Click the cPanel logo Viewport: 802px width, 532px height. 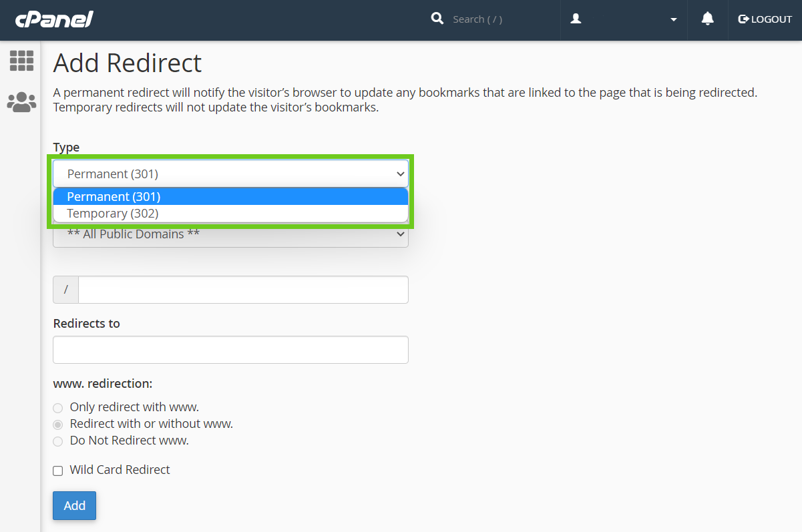(x=54, y=19)
